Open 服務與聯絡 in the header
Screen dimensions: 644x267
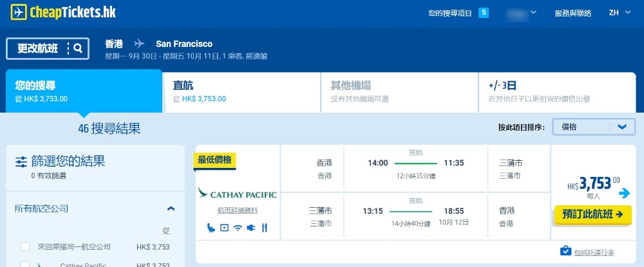pyautogui.click(x=573, y=13)
